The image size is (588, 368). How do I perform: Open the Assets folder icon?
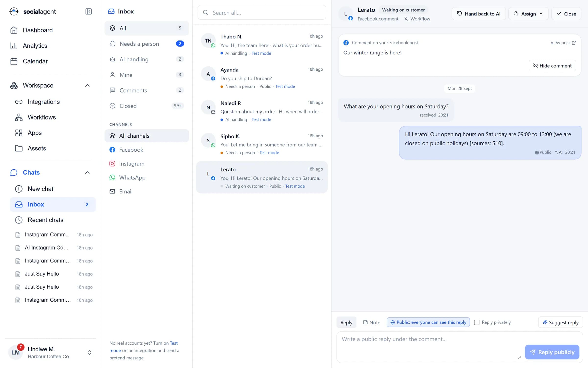coord(19,148)
